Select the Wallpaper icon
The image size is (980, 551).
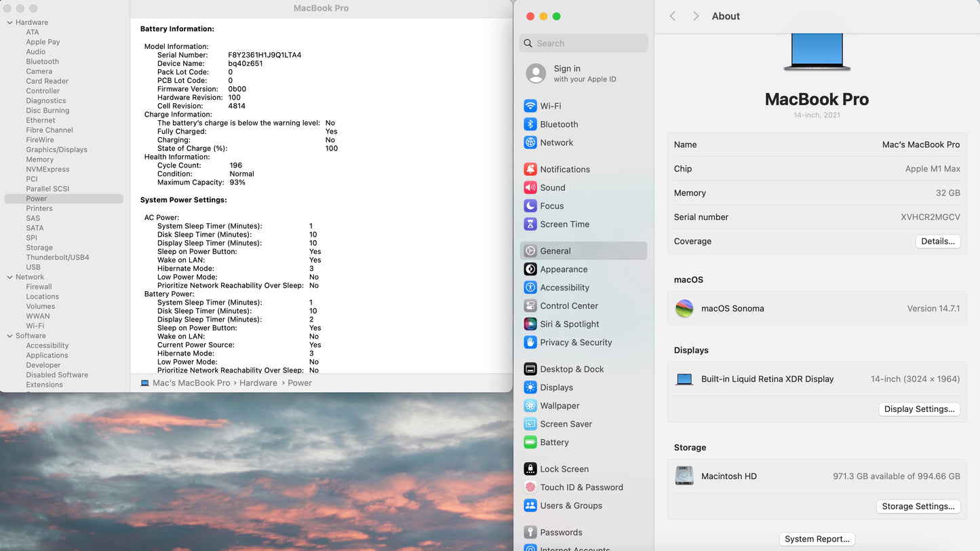530,406
